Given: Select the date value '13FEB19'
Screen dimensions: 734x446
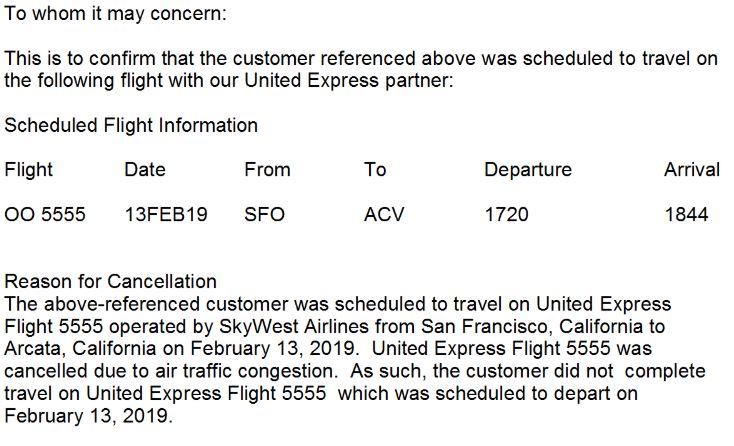Looking at the screenshot, I should pyautogui.click(x=166, y=214).
